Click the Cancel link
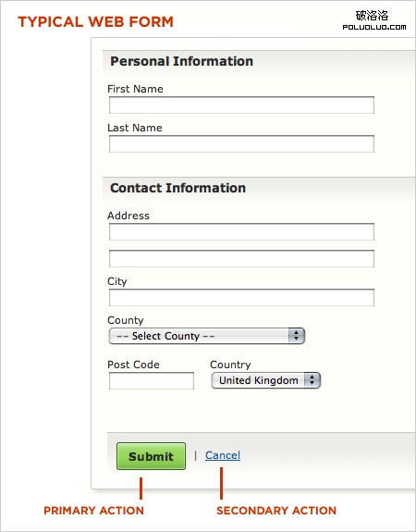 223,455
